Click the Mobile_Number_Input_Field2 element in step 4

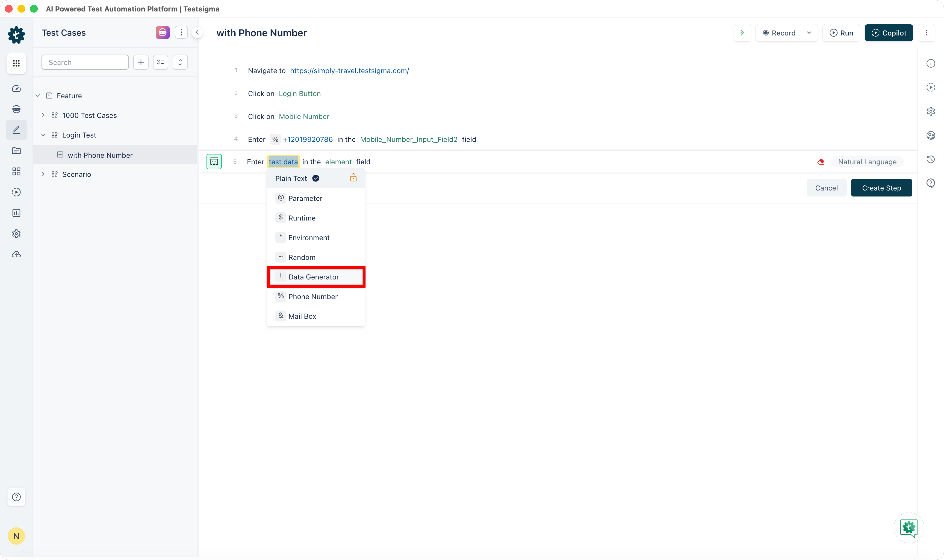[x=409, y=140]
